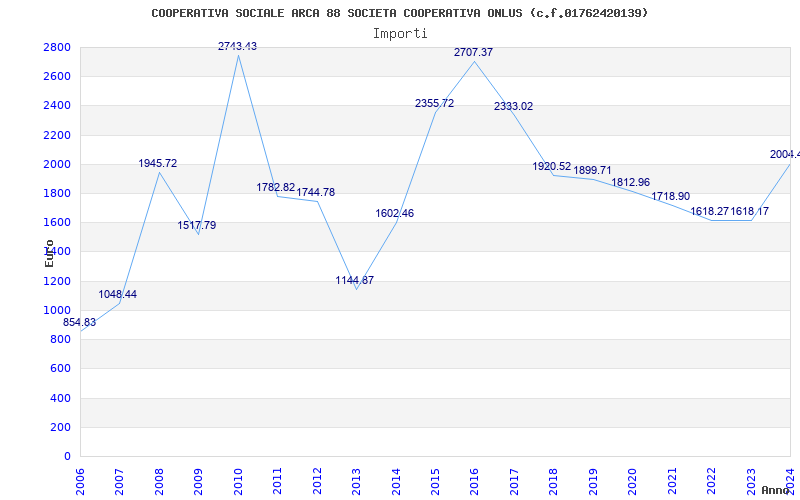800x500 pixels.
Task: Select the 1618.27 value label
Action: point(710,211)
